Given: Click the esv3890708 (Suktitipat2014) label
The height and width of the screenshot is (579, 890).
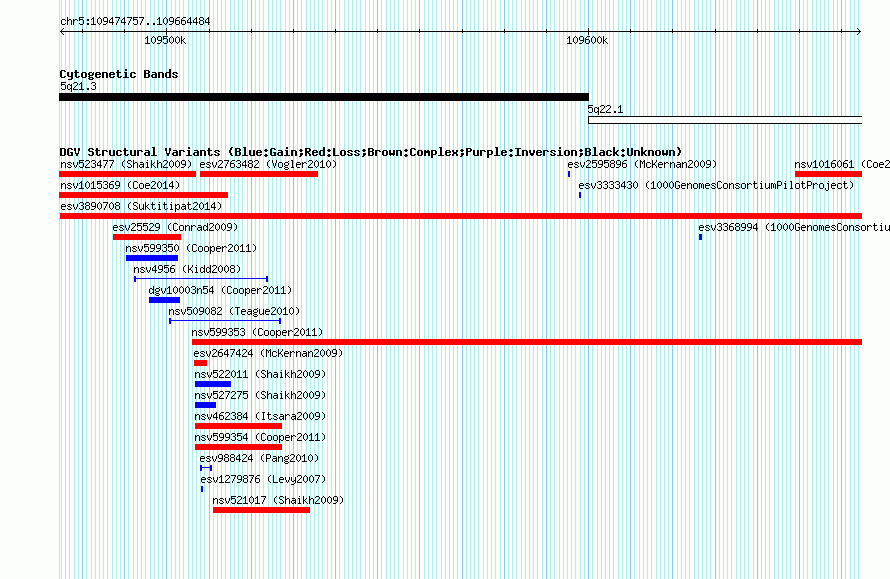Looking at the screenshot, I should [x=141, y=206].
